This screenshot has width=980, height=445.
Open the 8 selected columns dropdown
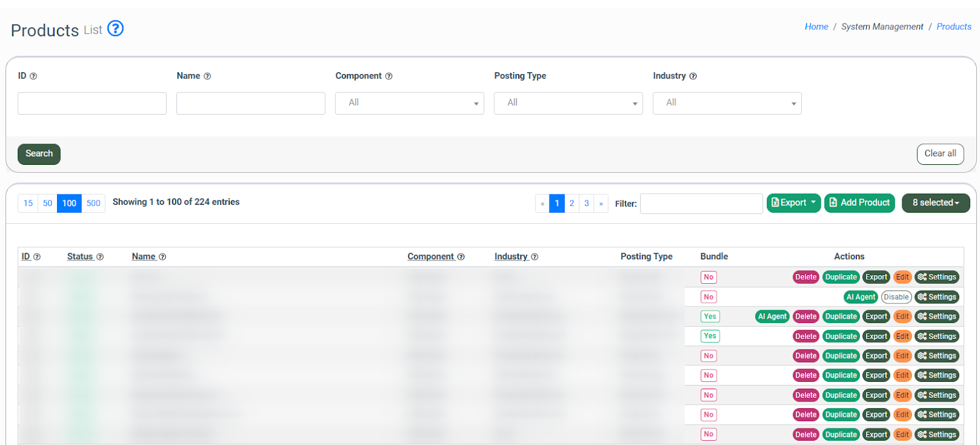coord(935,203)
